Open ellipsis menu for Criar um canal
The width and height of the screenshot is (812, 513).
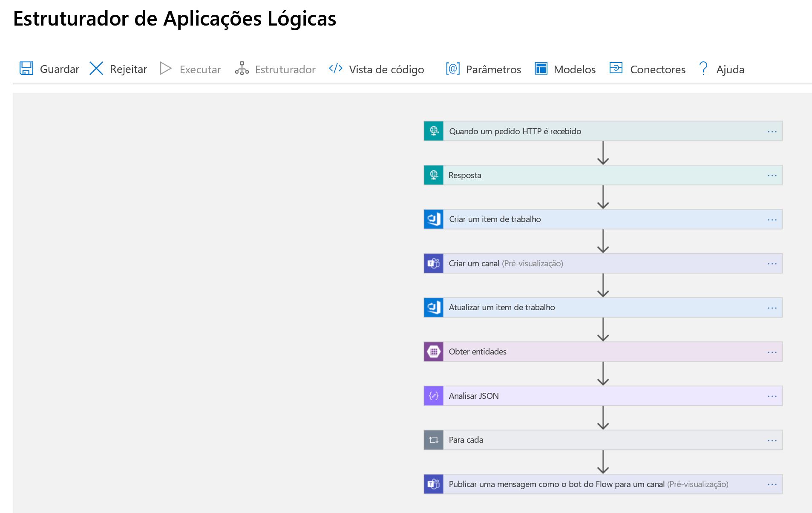(x=772, y=264)
